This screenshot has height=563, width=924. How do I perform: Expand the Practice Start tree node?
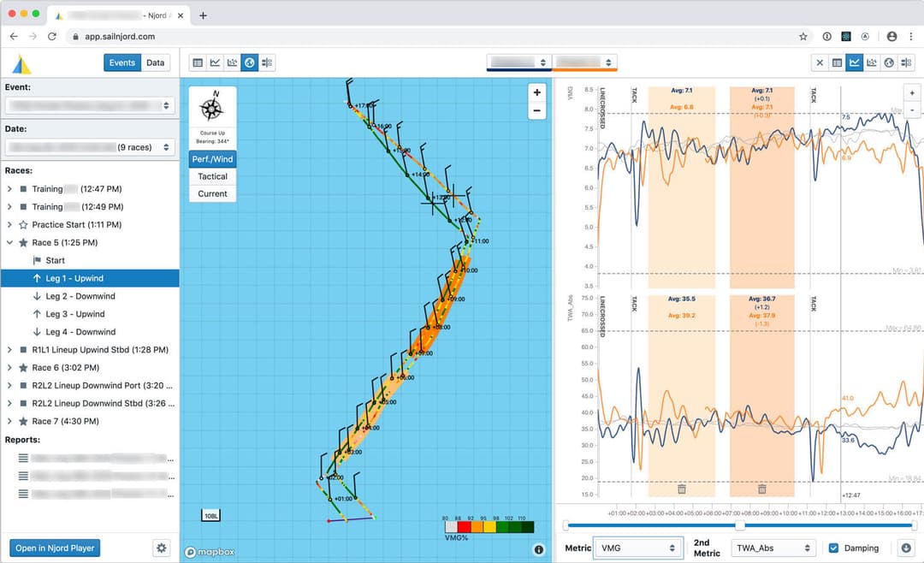[x=9, y=225]
